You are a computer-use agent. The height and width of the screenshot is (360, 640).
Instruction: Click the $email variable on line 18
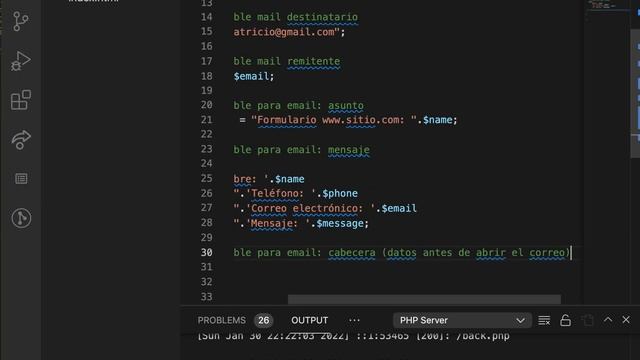click(x=251, y=76)
